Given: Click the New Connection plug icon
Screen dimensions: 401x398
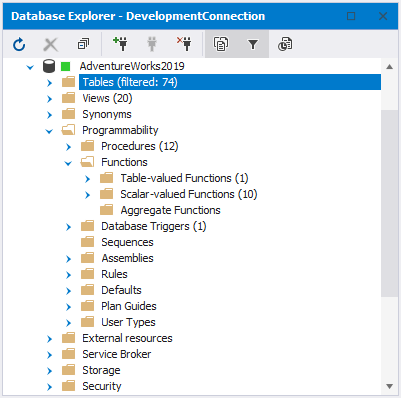Looking at the screenshot, I should point(120,44).
